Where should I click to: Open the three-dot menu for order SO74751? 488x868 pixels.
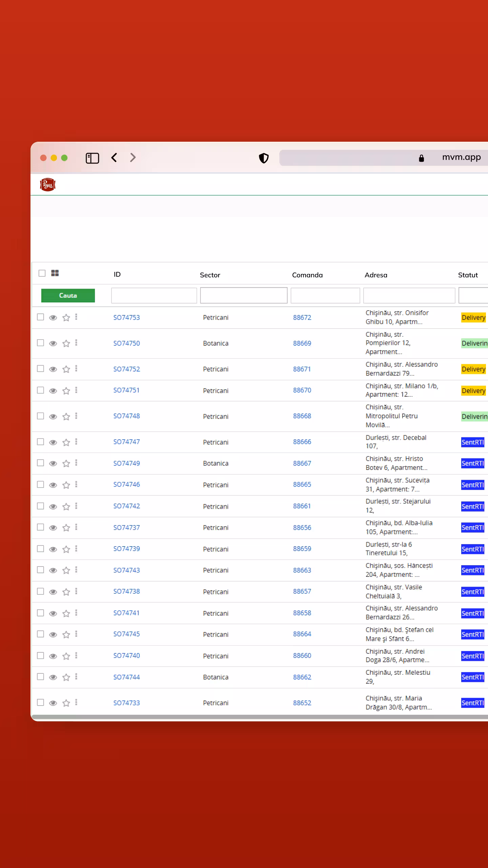[76, 390]
